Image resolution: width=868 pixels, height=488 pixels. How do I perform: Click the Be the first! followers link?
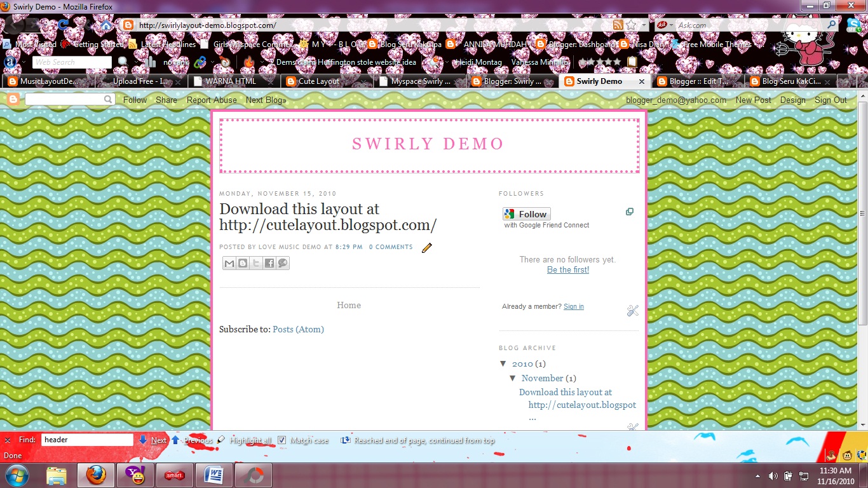pyautogui.click(x=567, y=269)
